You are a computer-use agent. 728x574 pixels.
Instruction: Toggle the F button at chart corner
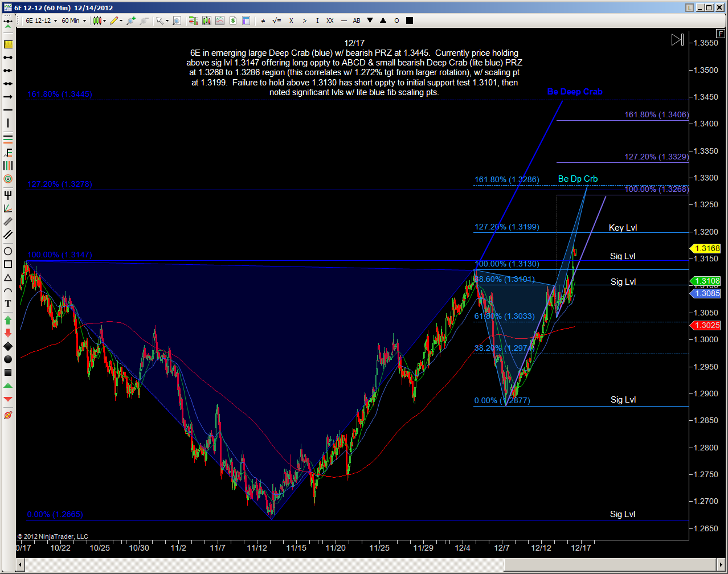721,34
